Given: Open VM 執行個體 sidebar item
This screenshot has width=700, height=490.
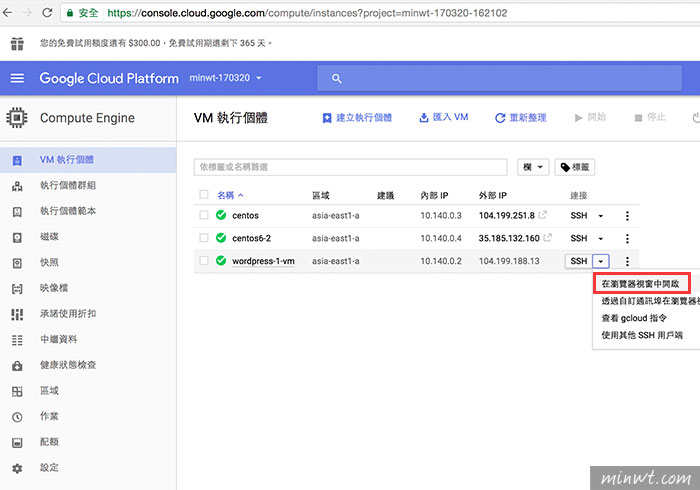Looking at the screenshot, I should click(x=88, y=160).
